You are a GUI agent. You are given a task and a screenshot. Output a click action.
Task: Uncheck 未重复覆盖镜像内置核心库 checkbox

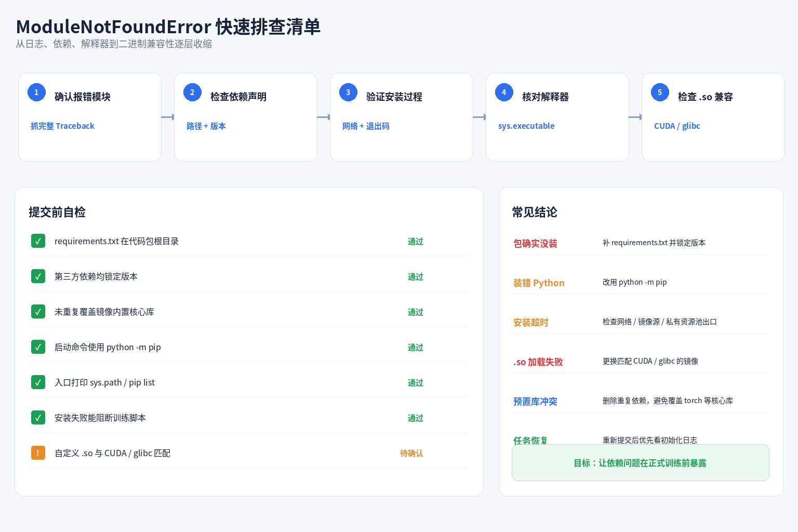[x=38, y=312]
